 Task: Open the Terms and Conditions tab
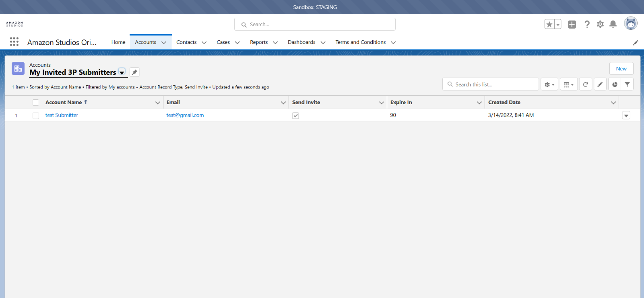361,42
